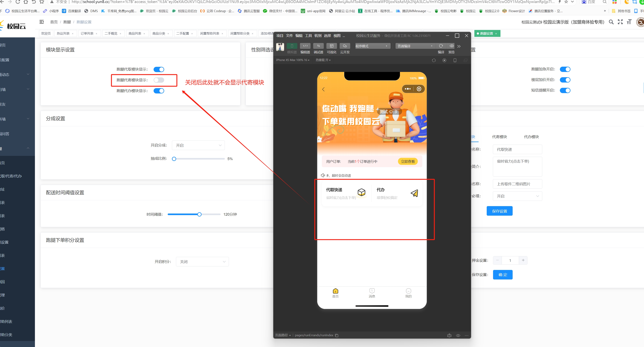
Task: Disable the 跑腿代取模块显示 switch
Action: pos(159,69)
